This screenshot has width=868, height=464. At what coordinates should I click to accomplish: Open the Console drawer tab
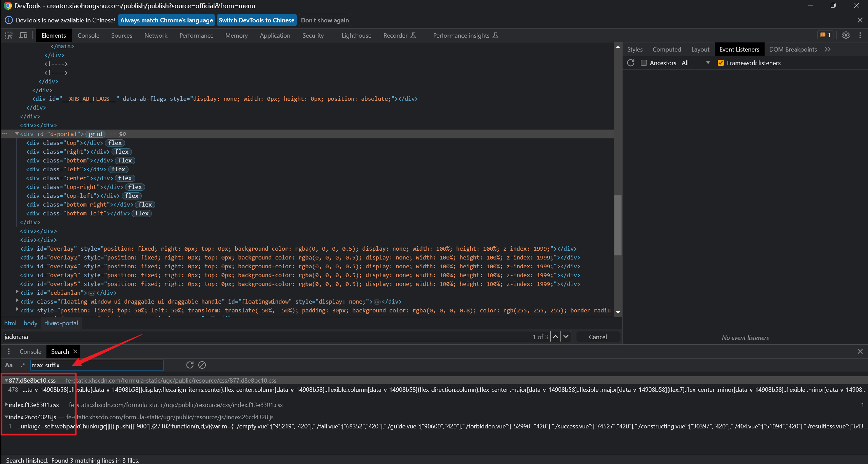pyautogui.click(x=30, y=352)
